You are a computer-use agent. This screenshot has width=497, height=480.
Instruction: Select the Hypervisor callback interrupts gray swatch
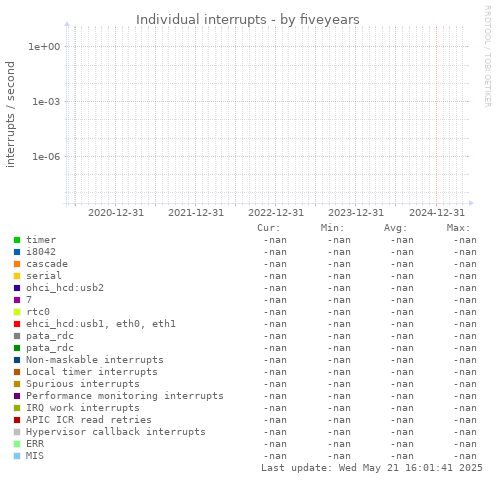pyautogui.click(x=17, y=432)
